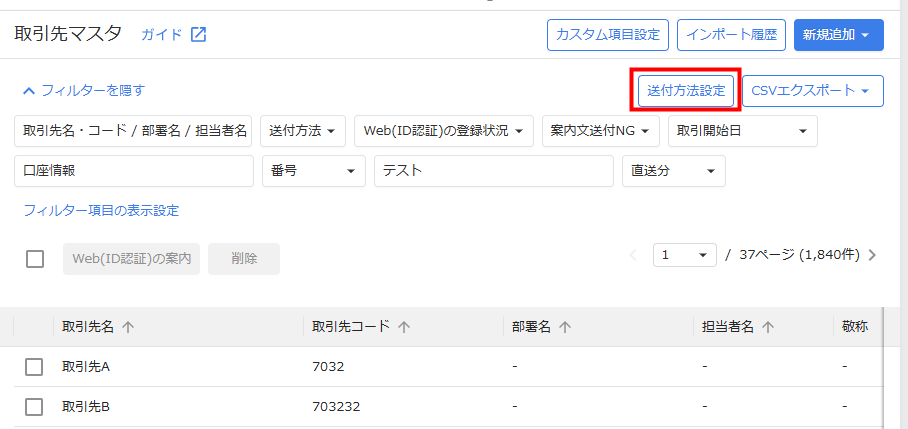Open the 案内文送付NG dropdown
This screenshot has width=908, height=429.
point(600,131)
